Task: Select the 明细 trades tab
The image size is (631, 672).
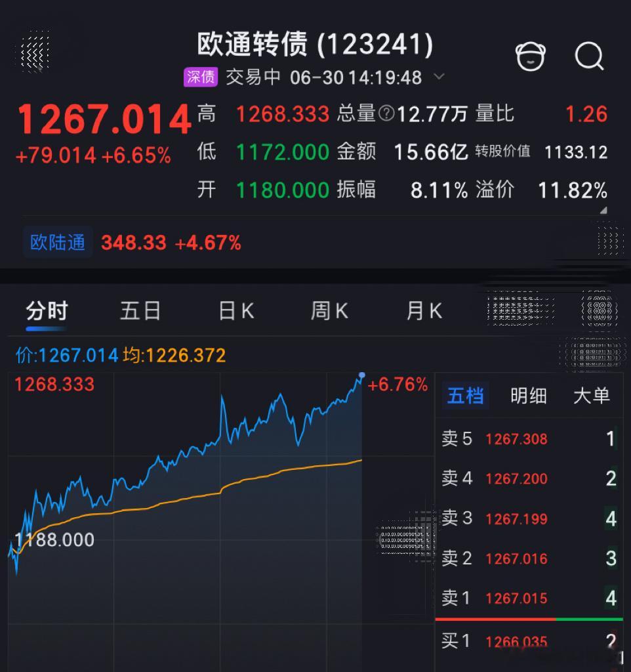Action: pos(528,395)
